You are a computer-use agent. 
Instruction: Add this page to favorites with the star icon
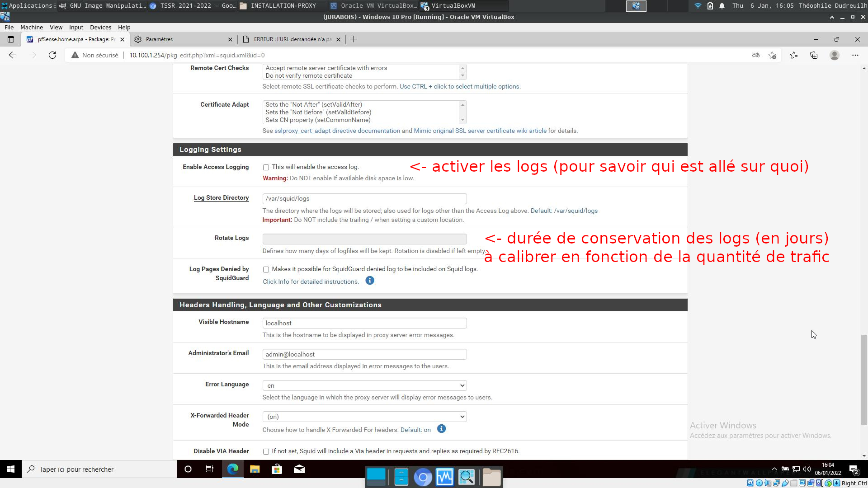(772, 55)
